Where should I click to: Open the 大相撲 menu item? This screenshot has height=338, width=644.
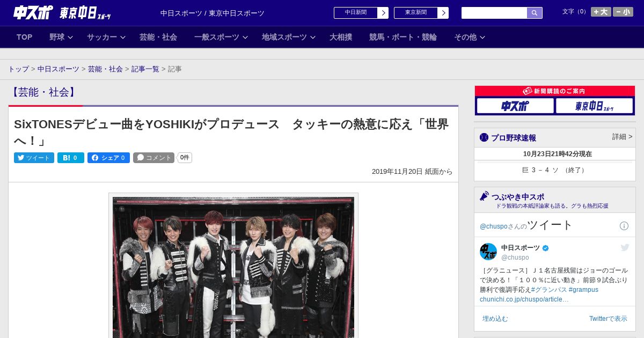coord(341,37)
